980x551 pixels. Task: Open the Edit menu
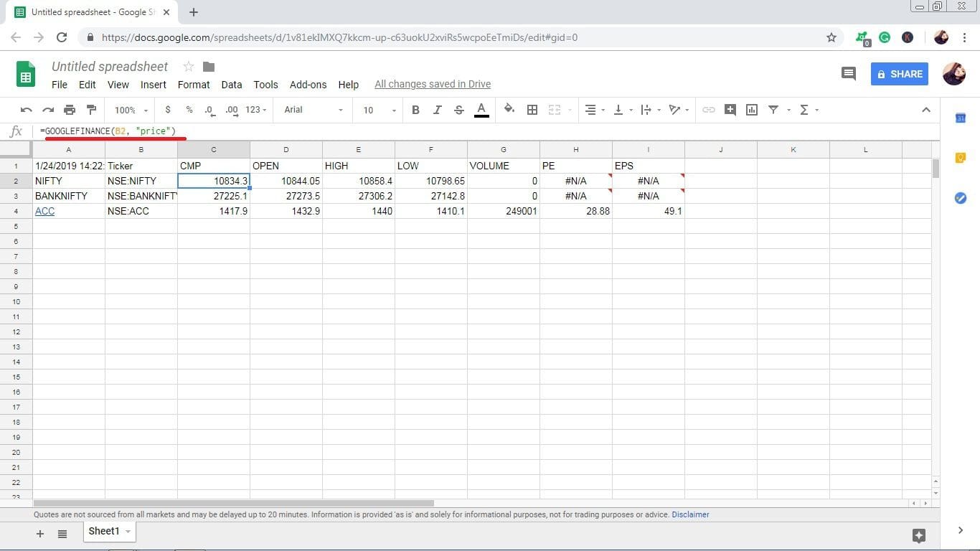88,85
